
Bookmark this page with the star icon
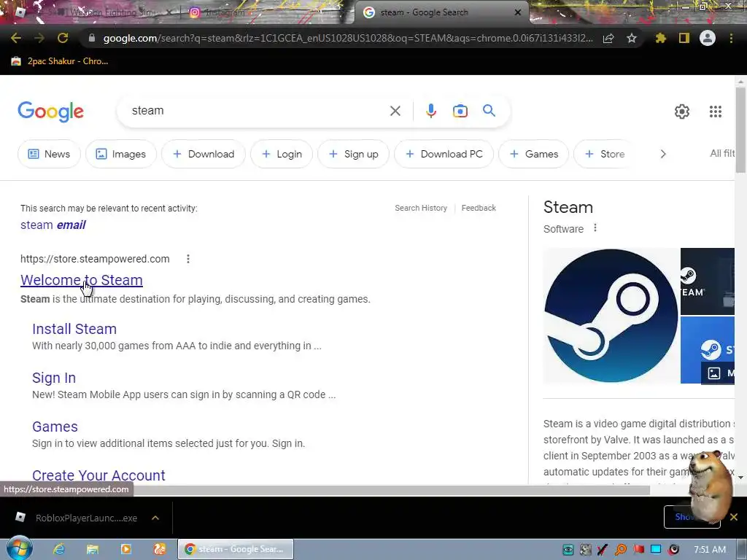point(632,38)
